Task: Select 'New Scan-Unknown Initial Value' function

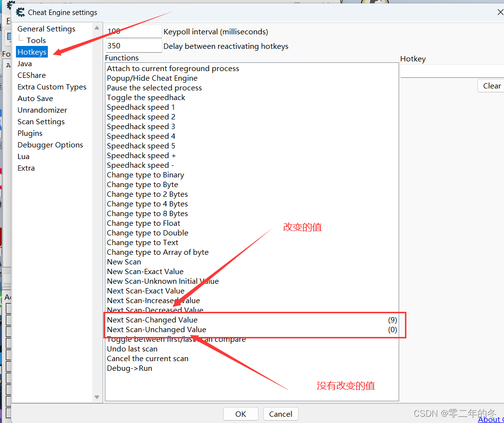Action: 252,281
